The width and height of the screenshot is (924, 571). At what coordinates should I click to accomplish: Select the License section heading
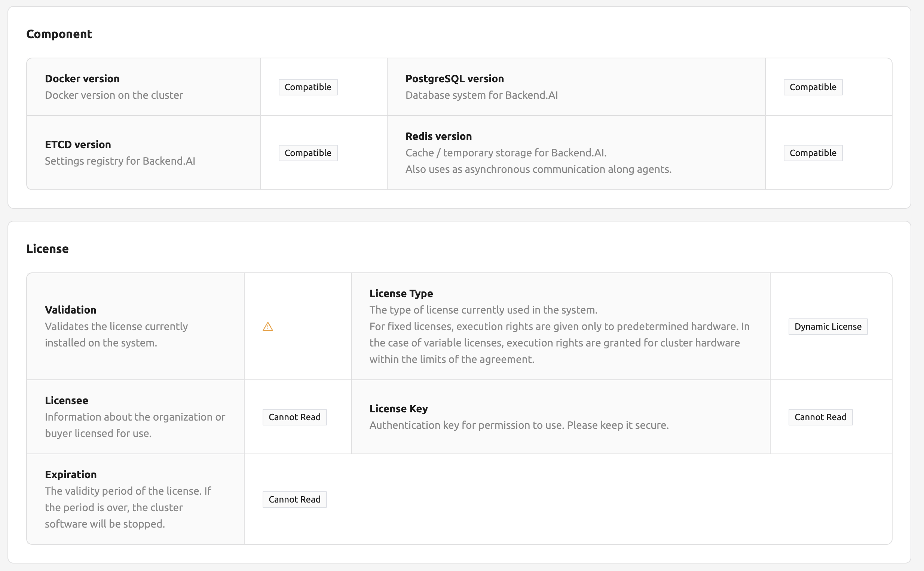tap(48, 249)
